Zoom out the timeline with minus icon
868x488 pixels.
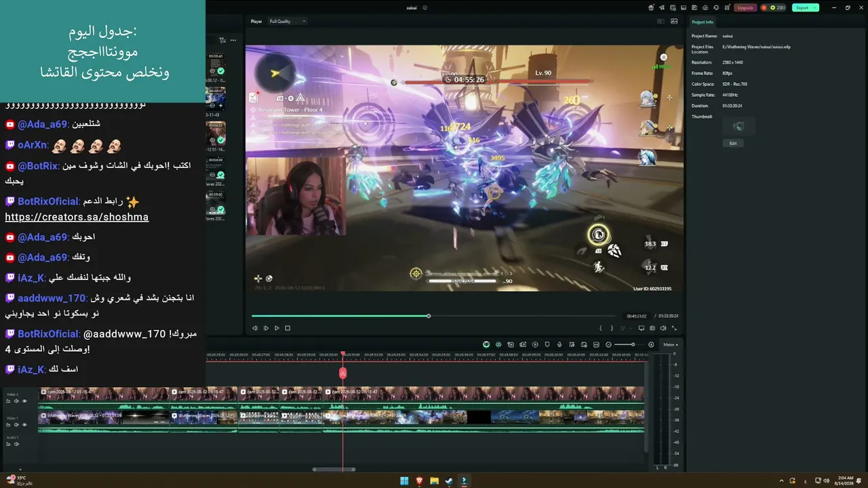[x=608, y=344]
